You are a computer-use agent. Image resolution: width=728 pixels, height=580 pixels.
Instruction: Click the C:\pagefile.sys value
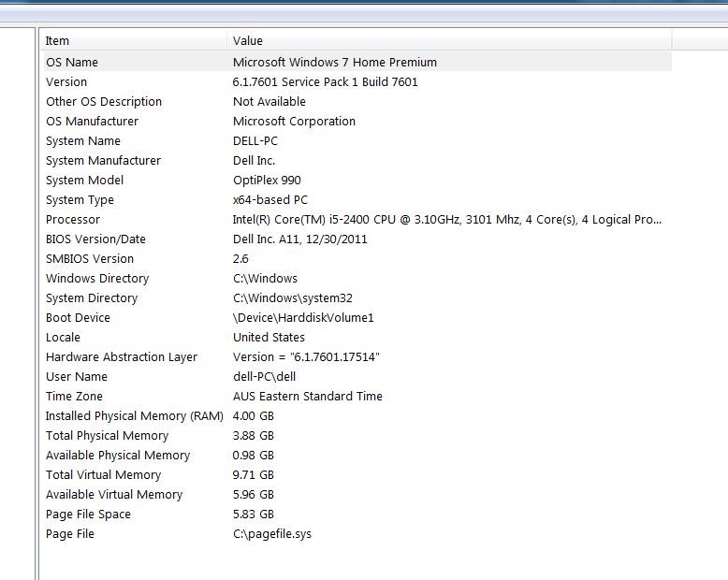[272, 534]
